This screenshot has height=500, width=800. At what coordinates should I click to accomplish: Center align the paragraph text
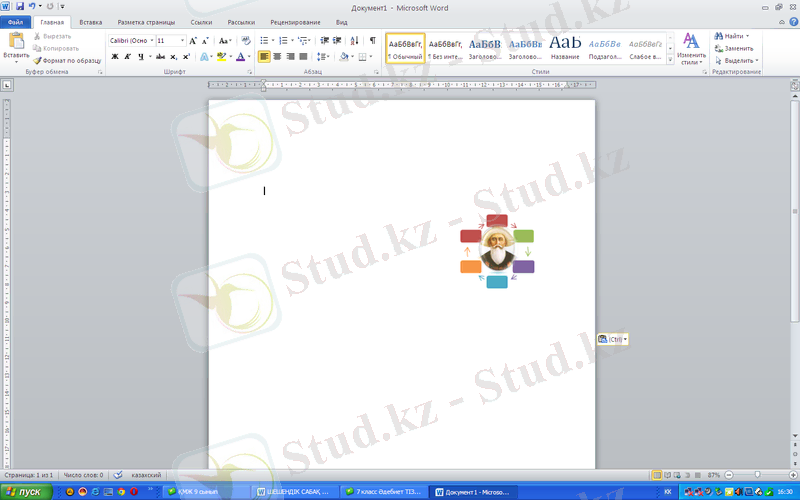[277, 57]
